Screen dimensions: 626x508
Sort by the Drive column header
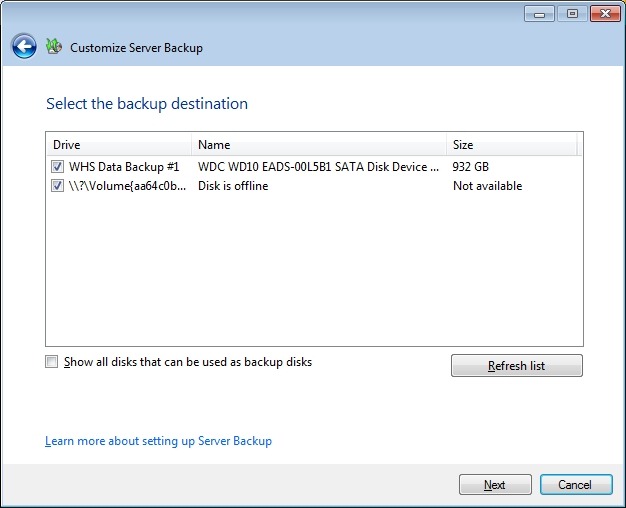click(118, 145)
